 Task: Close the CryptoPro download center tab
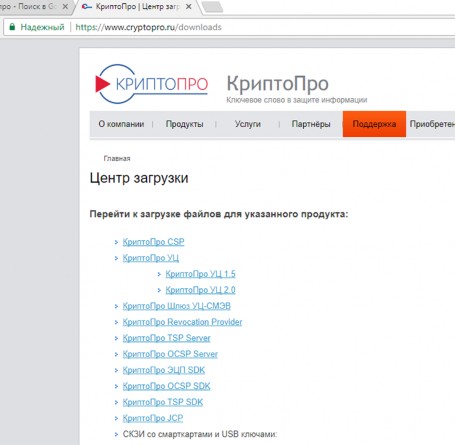[x=188, y=7]
